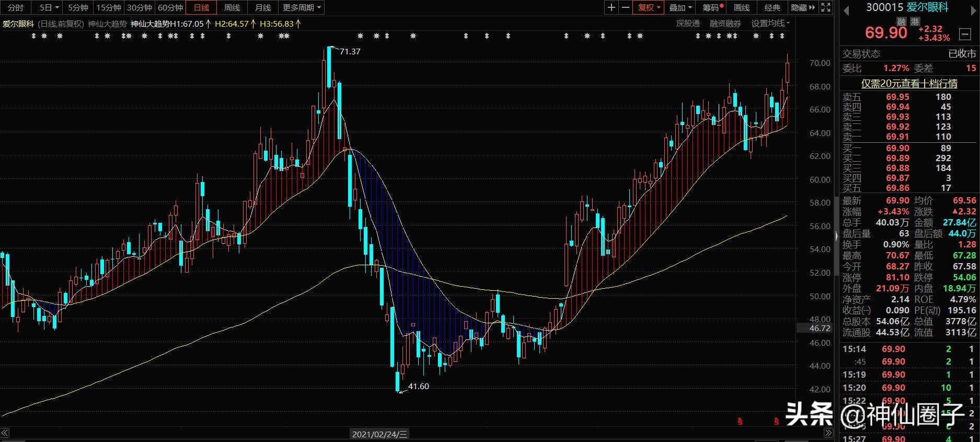
Task: Toggle 筹码 chip distribution display
Action: pyautogui.click(x=712, y=7)
